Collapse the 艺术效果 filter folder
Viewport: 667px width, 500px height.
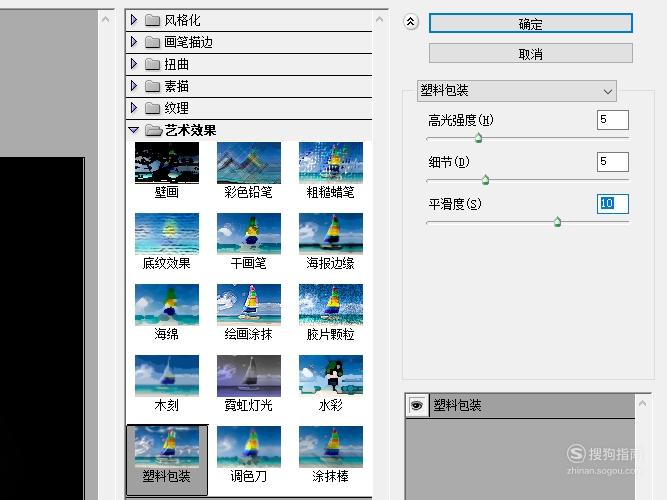click(134, 130)
